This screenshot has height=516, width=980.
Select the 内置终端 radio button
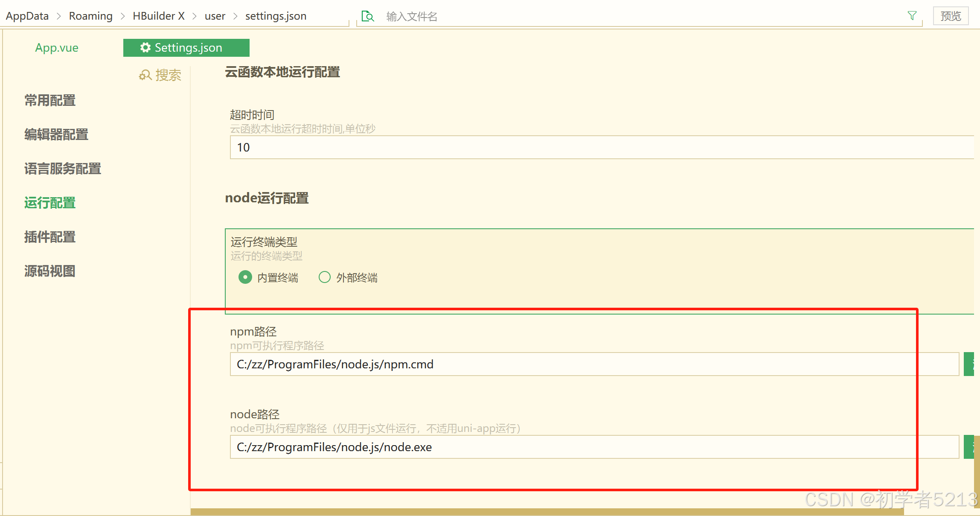(x=245, y=277)
